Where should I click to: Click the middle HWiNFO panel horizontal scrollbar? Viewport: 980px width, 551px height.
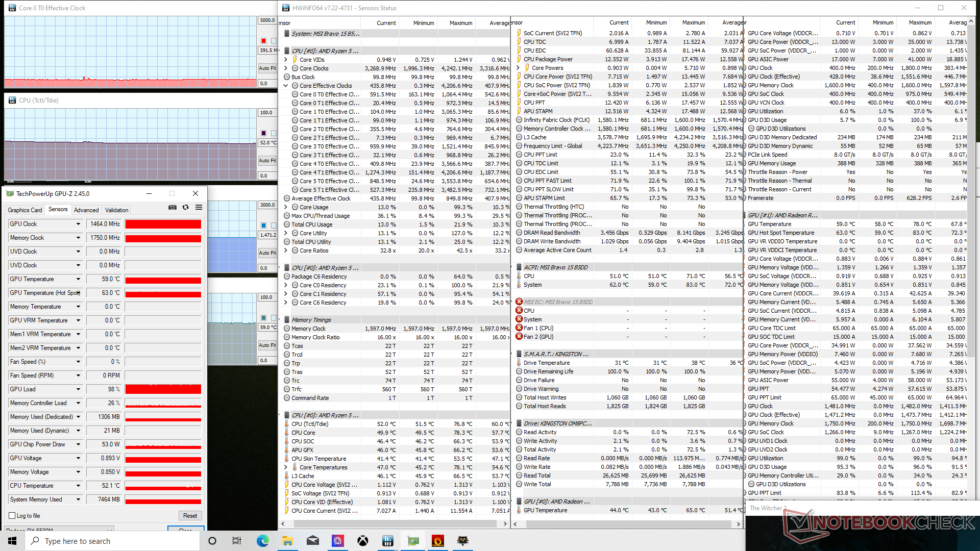click(628, 524)
